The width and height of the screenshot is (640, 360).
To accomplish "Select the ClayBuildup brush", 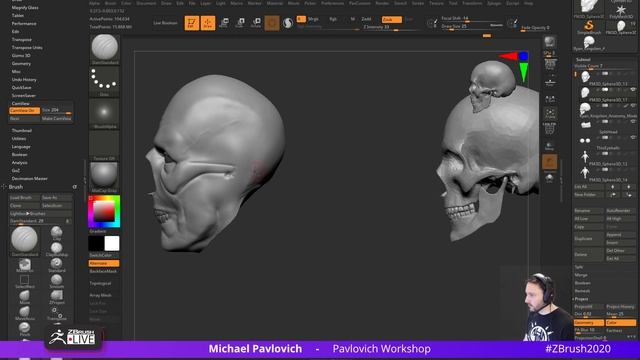I will (57, 249).
